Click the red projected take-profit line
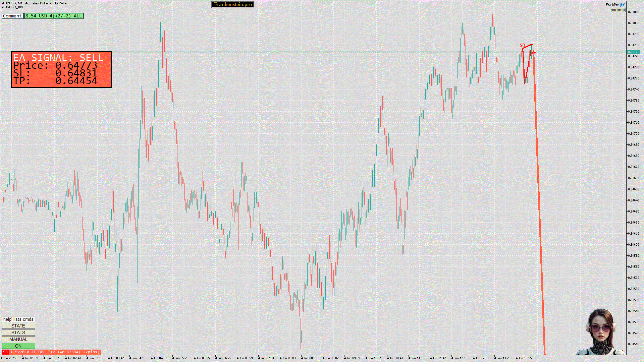The image size is (644, 362). [x=539, y=201]
